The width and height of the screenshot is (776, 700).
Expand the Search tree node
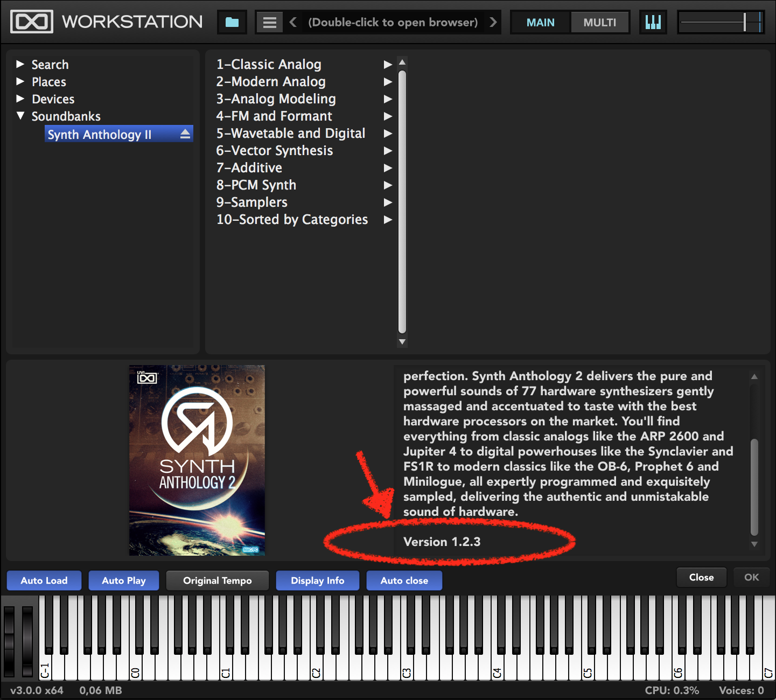click(x=20, y=64)
